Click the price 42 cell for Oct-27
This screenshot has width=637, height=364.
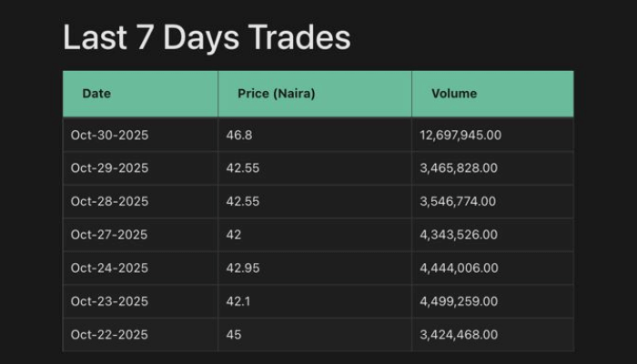(x=233, y=235)
